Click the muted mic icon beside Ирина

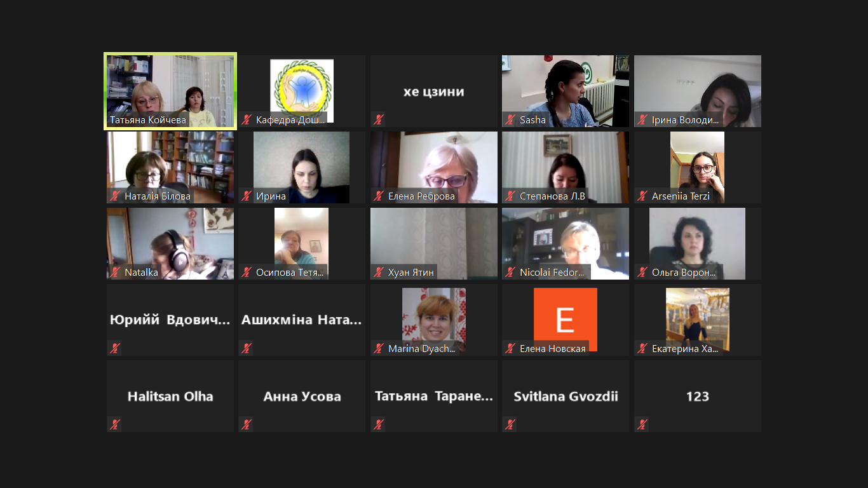[247, 196]
